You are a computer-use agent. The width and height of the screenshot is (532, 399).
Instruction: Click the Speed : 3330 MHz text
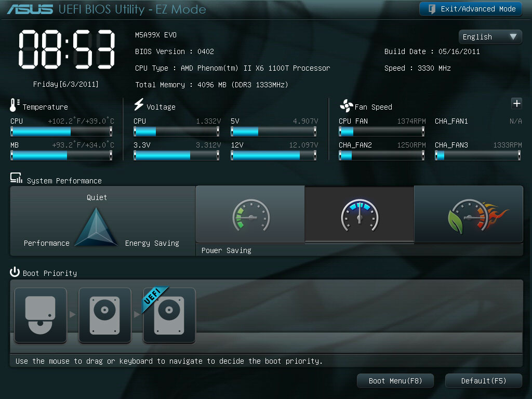click(417, 68)
